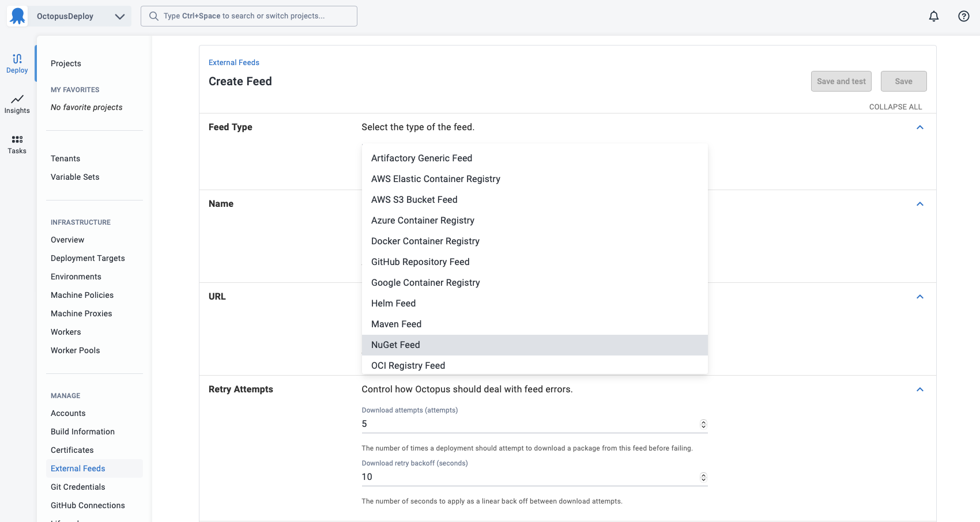Viewport: 980px width, 522px height.
Task: Click the Save button
Action: [903, 81]
